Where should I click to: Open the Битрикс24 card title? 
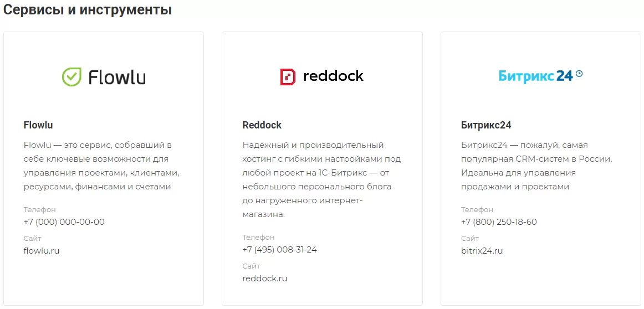(486, 125)
